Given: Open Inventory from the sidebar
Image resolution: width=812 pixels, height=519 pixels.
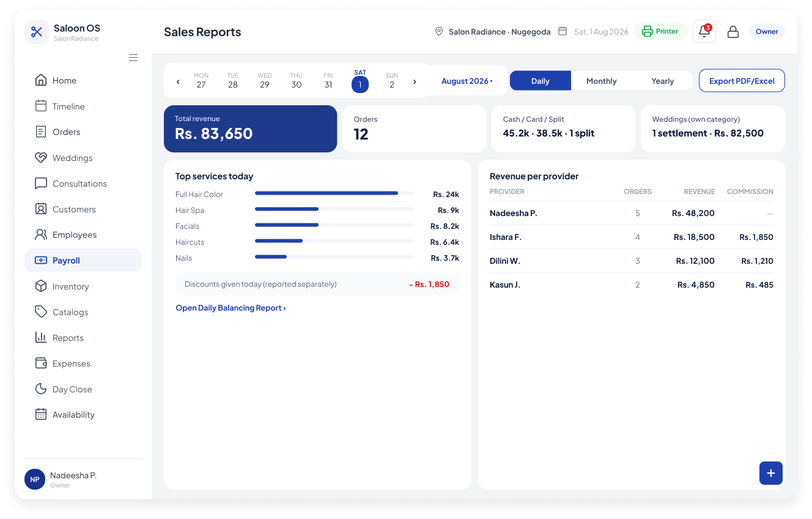Looking at the screenshot, I should point(83,286).
